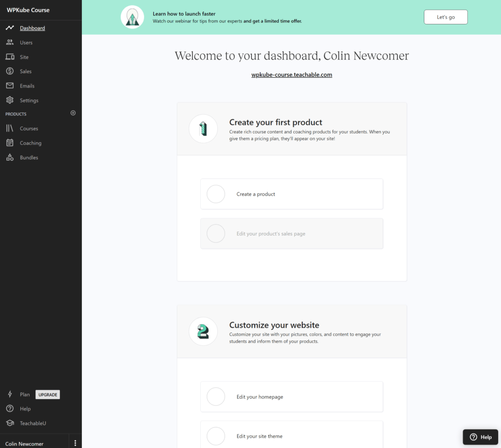Click the Plan label in sidebar
This screenshot has height=448, width=501.
25,395
